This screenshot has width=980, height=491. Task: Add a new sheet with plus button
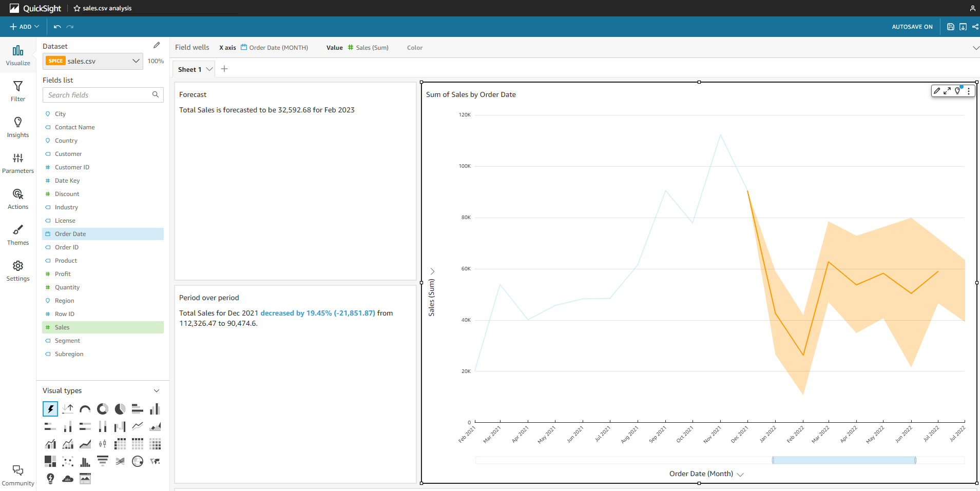[224, 69]
